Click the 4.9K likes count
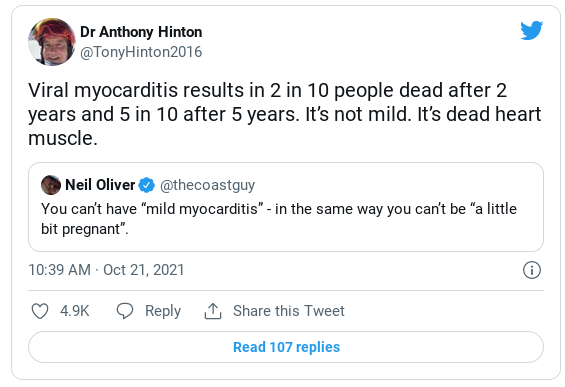This screenshot has height=387, width=565. pyautogui.click(x=75, y=311)
